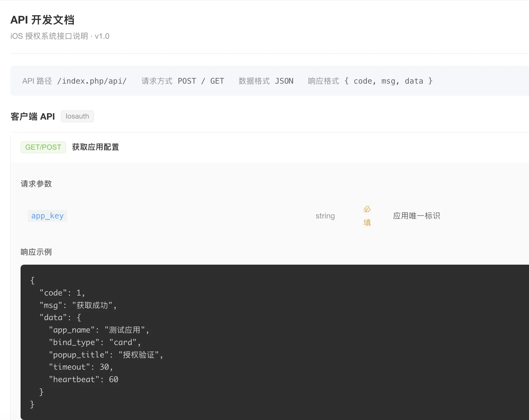Click the app_key parameter tag

coord(47,216)
